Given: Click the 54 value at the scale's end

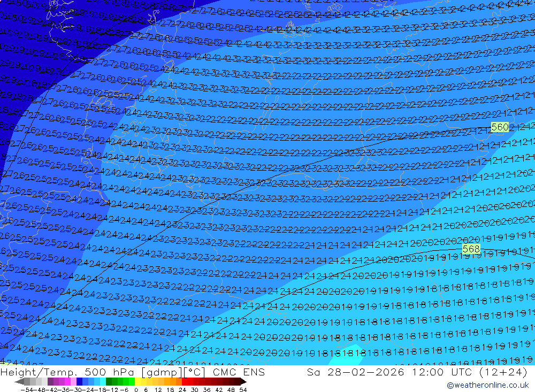Looking at the screenshot, I should point(243,390).
